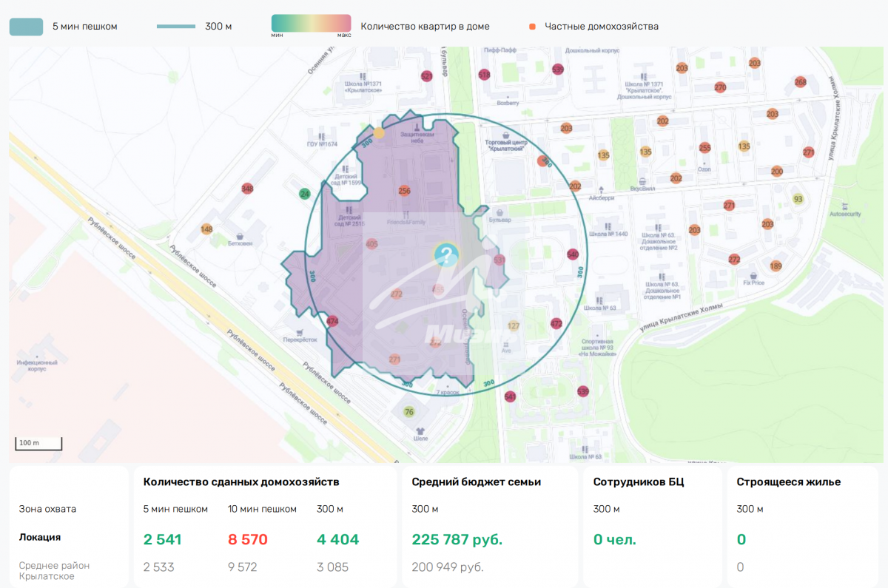Image resolution: width=888 pixels, height=588 pixels.
Task: Click the 256 marker inside walking zone
Action: click(x=404, y=191)
